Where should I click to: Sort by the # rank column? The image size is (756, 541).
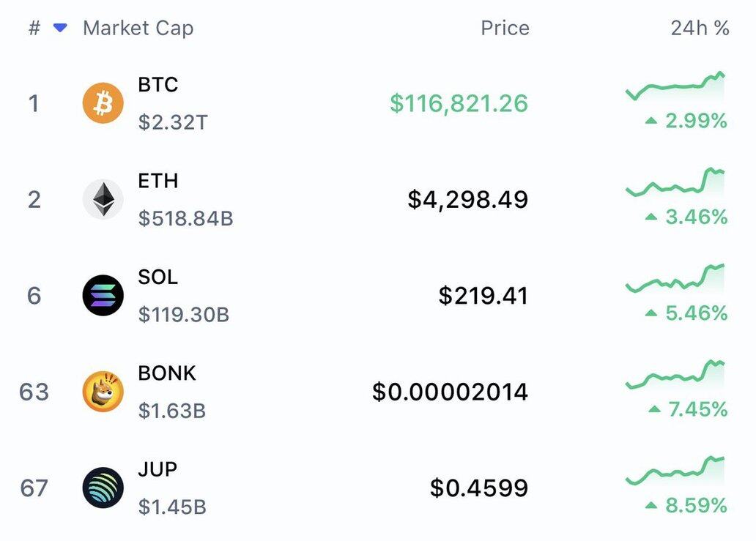click(34, 29)
